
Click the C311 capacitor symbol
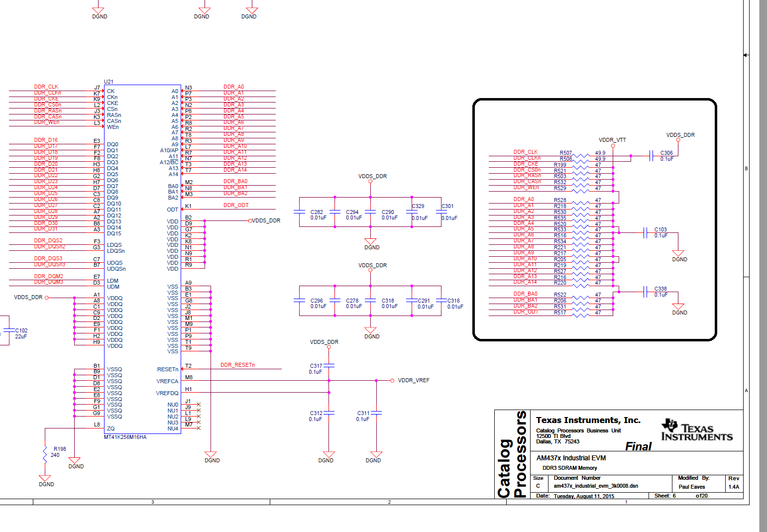[x=376, y=413]
